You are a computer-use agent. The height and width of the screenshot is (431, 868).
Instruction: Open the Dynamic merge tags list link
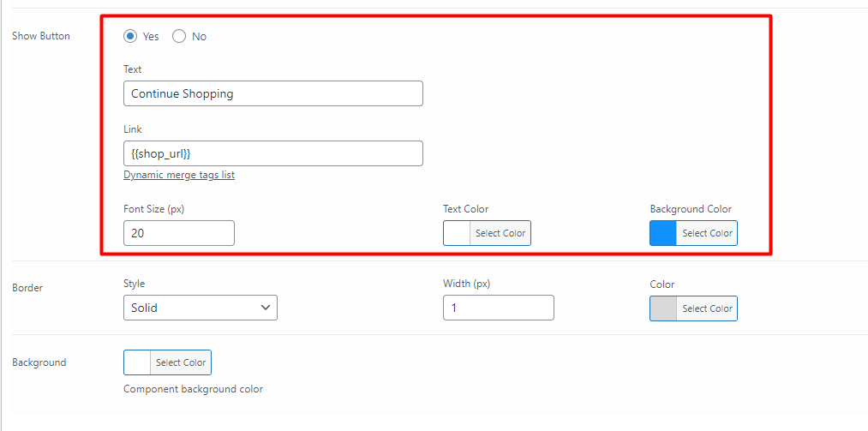[x=179, y=175]
